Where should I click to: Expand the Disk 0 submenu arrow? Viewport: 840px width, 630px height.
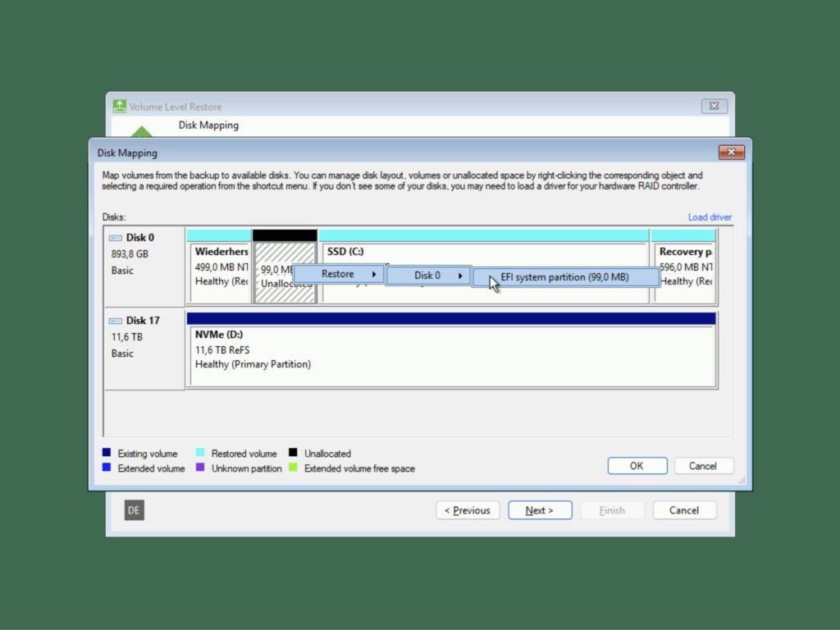tap(462, 276)
